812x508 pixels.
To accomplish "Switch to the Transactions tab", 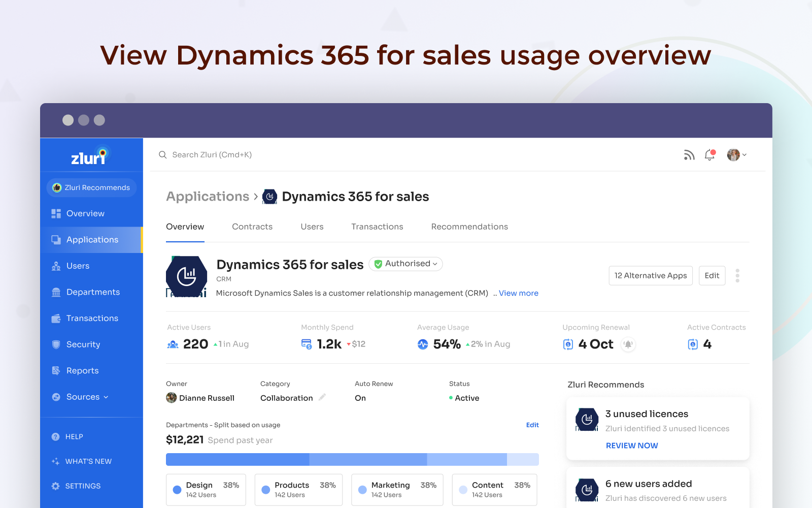I will pyautogui.click(x=377, y=227).
